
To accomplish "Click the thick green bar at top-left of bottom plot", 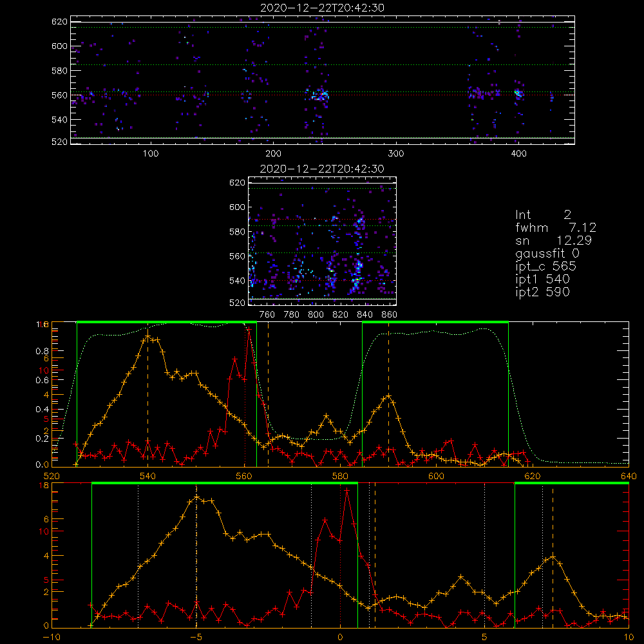I will (225, 483).
